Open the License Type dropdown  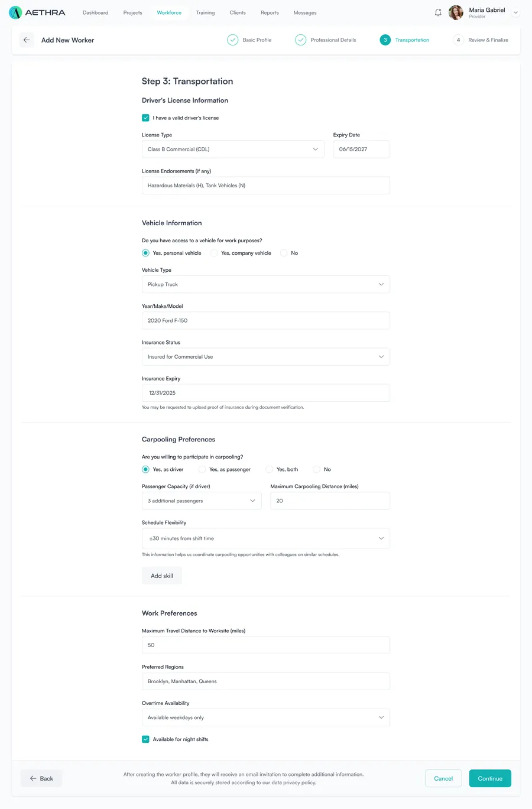coord(233,149)
